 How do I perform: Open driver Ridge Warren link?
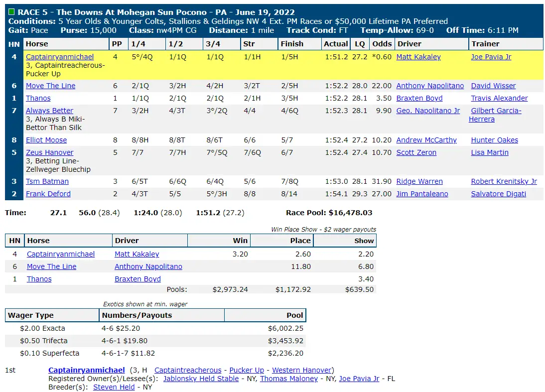pyautogui.click(x=419, y=181)
